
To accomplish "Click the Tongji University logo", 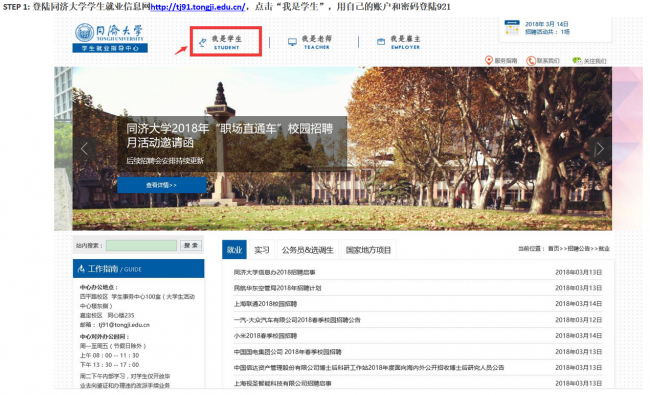I will pyautogui.click(x=110, y=32).
